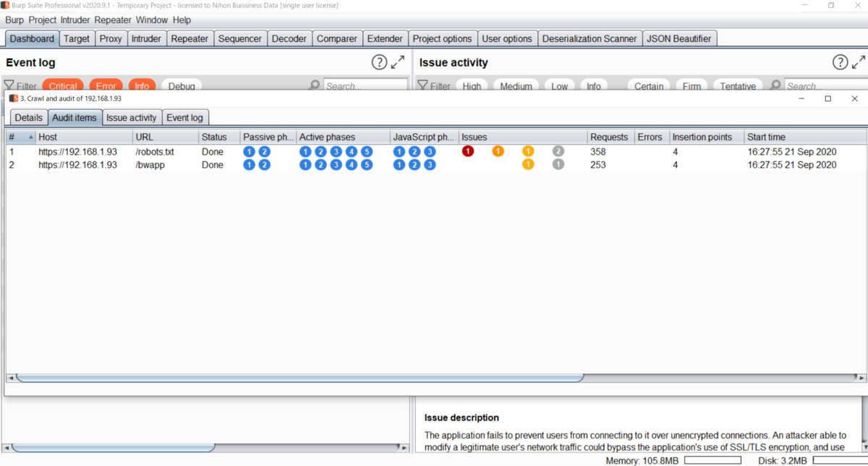Open the Project options tab
The height and width of the screenshot is (466, 868).
442,38
